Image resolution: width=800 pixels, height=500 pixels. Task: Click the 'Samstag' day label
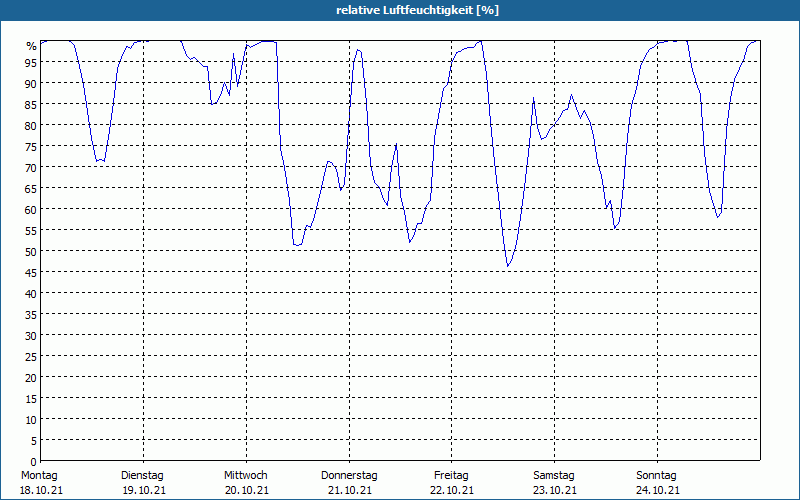click(554, 476)
